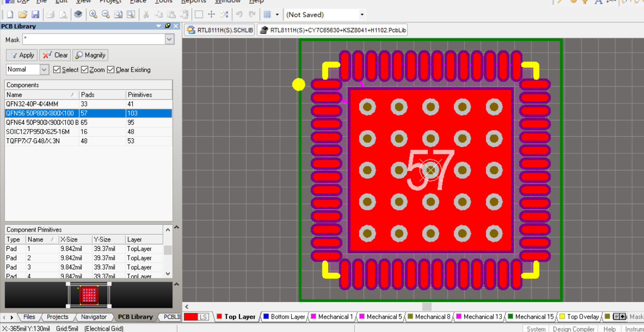Click the Mechanical 8 olive color swatch
The width and height of the screenshot is (644, 332).
click(410, 316)
